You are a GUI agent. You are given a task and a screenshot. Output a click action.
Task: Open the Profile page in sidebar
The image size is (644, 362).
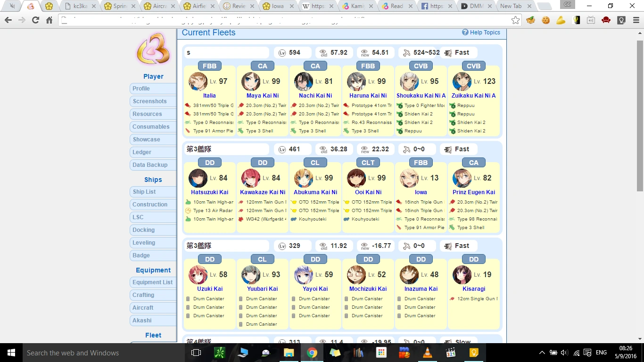click(153, 89)
